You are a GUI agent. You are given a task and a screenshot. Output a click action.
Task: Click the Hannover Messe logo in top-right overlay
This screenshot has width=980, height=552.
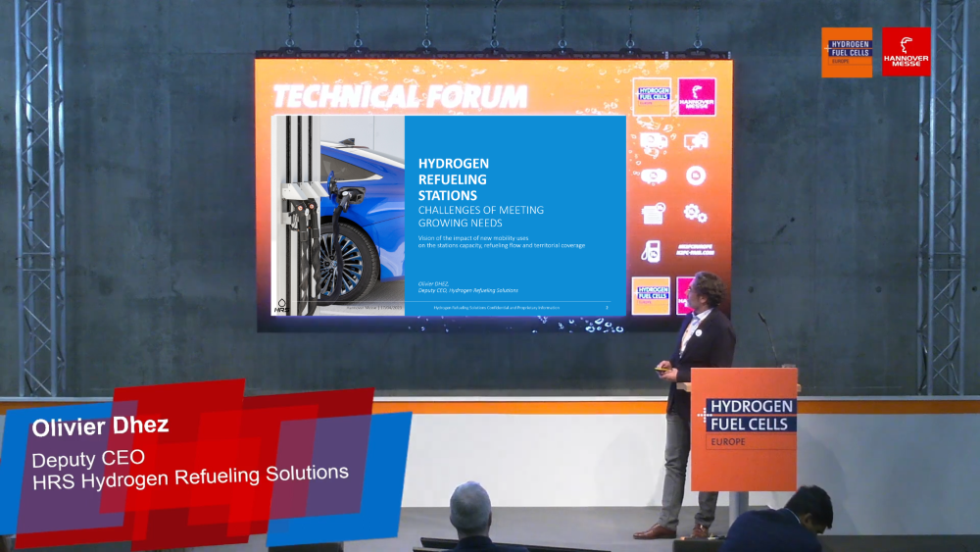coord(906,52)
